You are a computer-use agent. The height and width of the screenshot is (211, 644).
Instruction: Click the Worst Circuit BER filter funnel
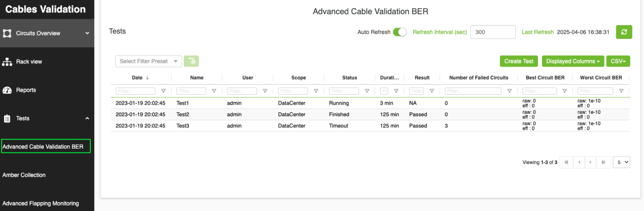[621, 91]
